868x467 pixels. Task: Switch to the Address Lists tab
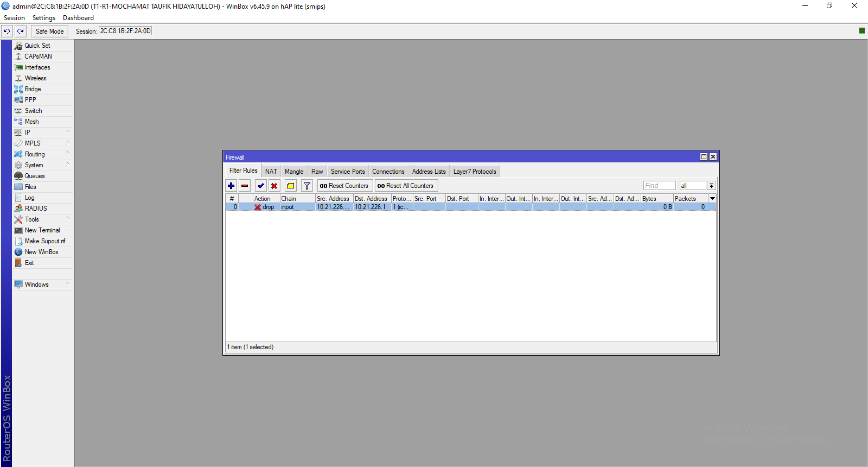[x=429, y=172]
